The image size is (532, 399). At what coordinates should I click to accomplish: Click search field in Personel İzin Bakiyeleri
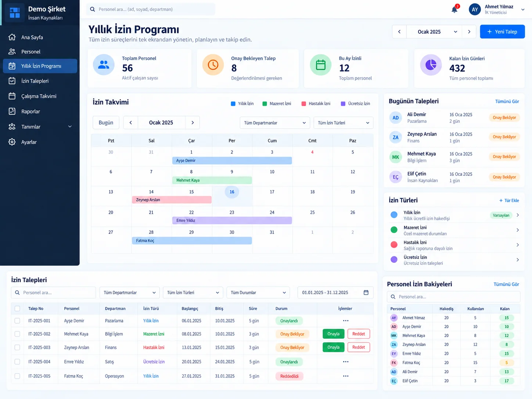(x=453, y=296)
